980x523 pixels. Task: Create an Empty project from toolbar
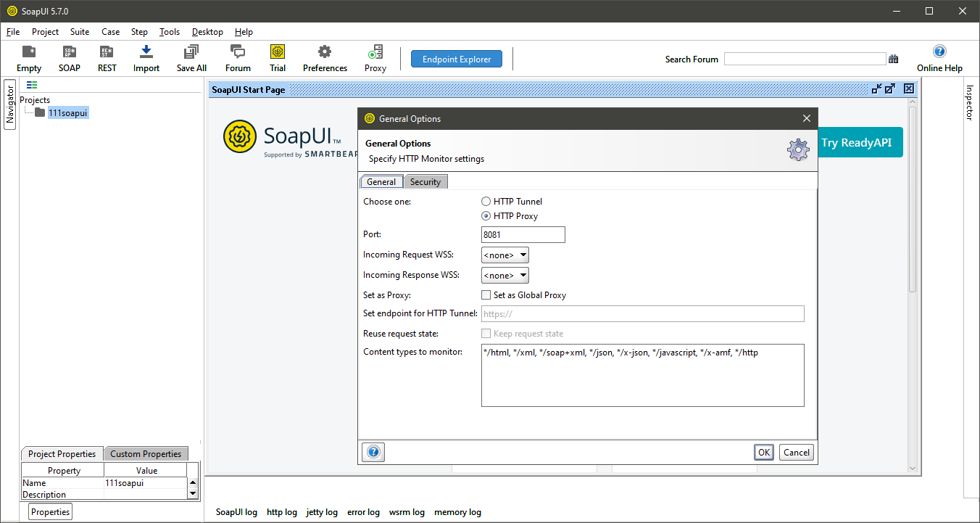[x=29, y=58]
